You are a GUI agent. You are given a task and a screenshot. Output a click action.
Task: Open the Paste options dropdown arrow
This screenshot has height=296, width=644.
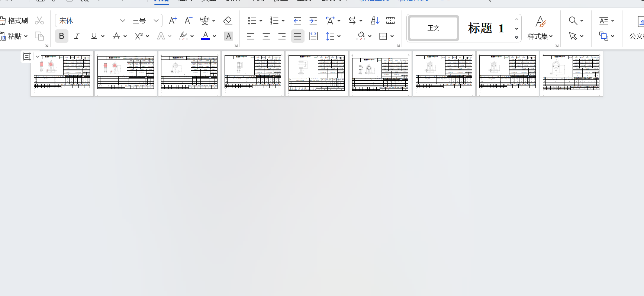coord(26,36)
